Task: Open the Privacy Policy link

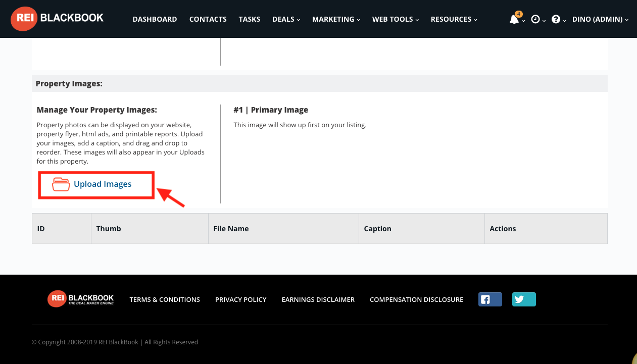Action: tap(241, 299)
